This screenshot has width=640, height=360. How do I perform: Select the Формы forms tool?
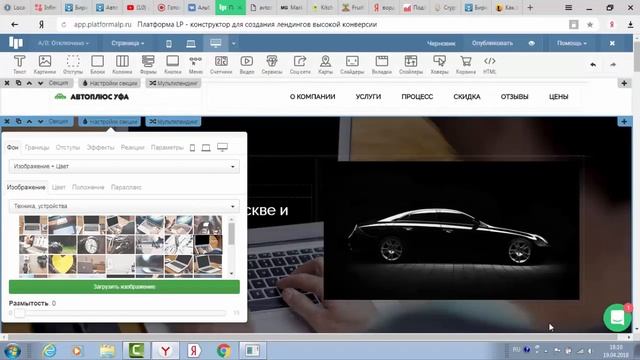pyautogui.click(x=148, y=64)
